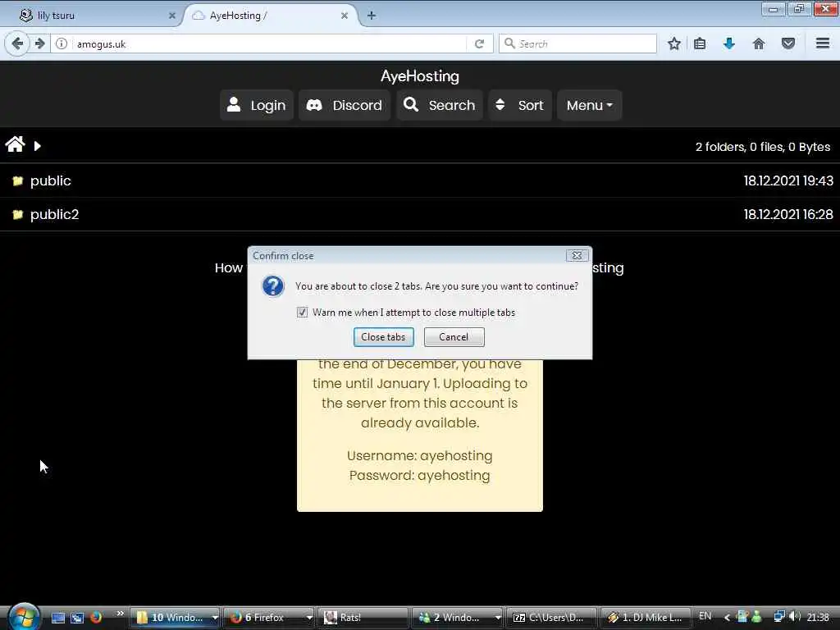Image resolution: width=840 pixels, height=630 pixels.
Task: Show hidden tray icons arrow
Action: click(x=727, y=618)
